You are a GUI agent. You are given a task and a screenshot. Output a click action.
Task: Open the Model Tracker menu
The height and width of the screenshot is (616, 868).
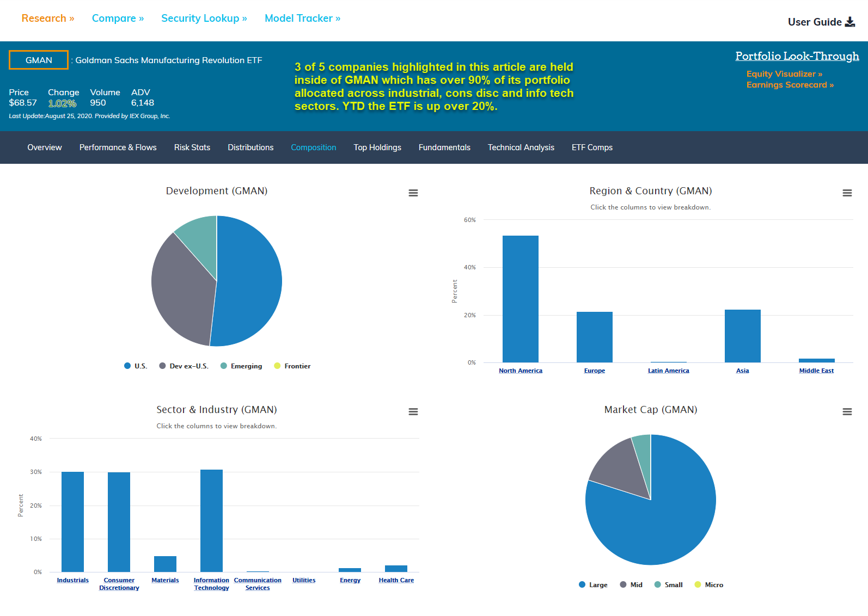[x=303, y=18]
